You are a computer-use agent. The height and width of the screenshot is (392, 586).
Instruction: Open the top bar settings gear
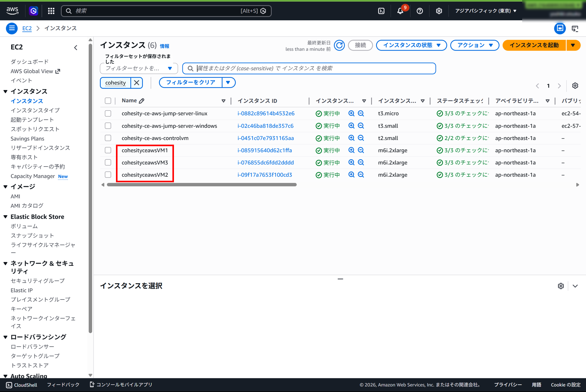(439, 11)
